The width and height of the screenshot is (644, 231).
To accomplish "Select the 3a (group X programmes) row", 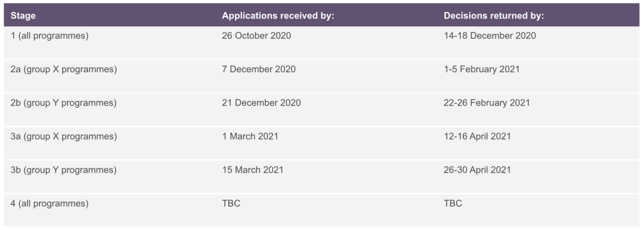I will 321,143.
